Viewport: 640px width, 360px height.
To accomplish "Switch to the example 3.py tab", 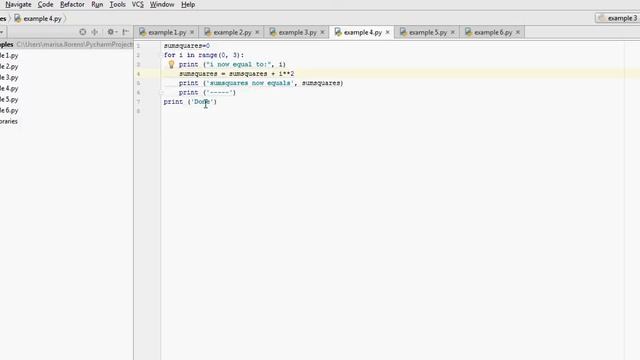I will (298, 32).
